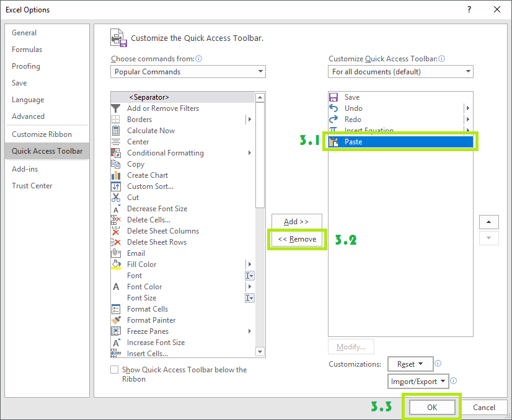This screenshot has height=420, width=512.
Task: Expand the Undo submenu arrow
Action: point(468,108)
